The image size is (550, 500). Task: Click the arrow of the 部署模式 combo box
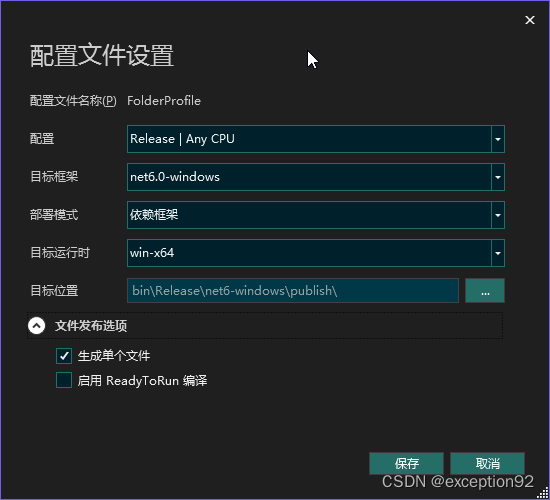pyautogui.click(x=498, y=215)
